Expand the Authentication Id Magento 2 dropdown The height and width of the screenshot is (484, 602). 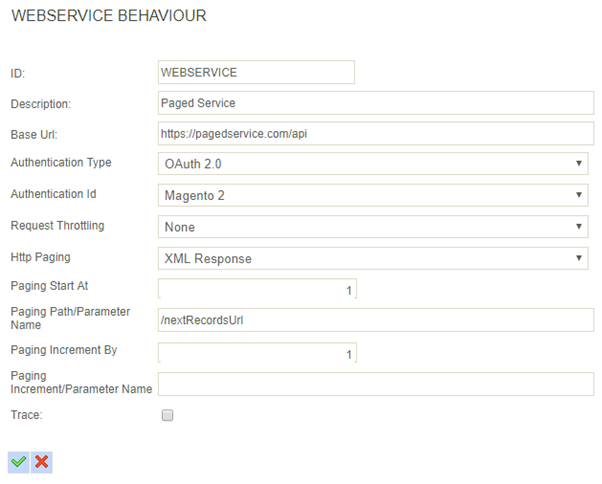(373, 196)
